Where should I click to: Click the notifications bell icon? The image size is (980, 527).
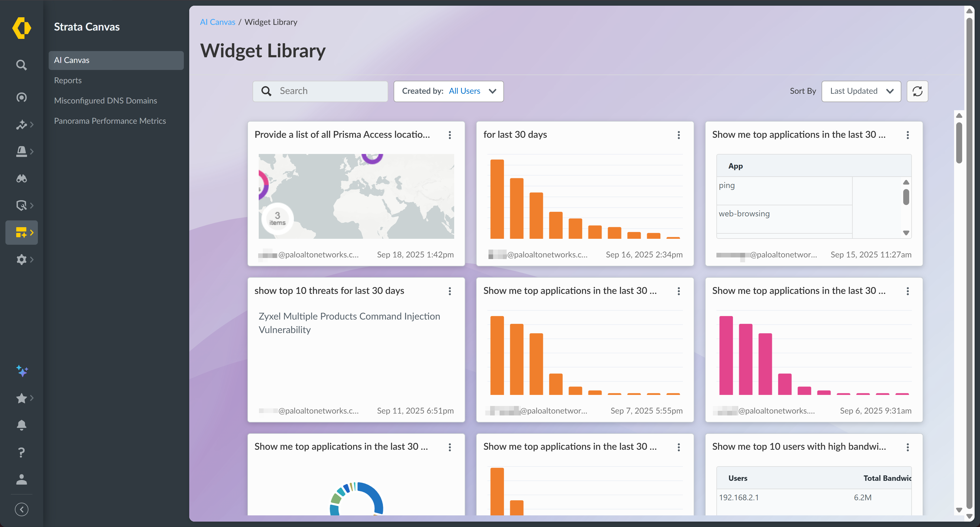click(x=22, y=425)
